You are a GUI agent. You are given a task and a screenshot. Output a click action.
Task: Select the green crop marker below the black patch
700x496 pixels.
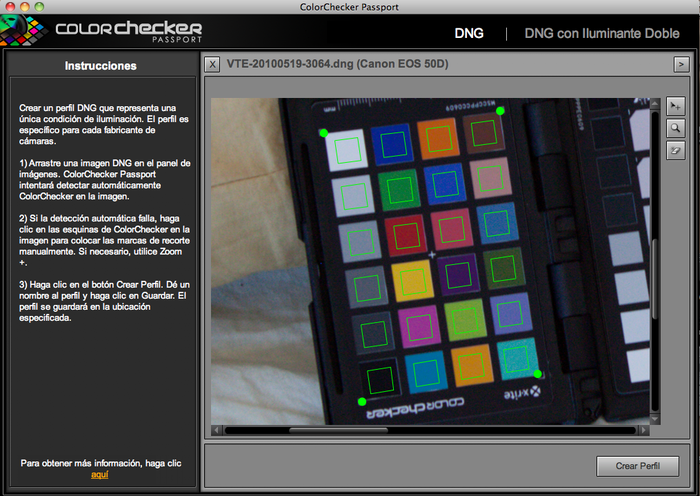[362, 402]
